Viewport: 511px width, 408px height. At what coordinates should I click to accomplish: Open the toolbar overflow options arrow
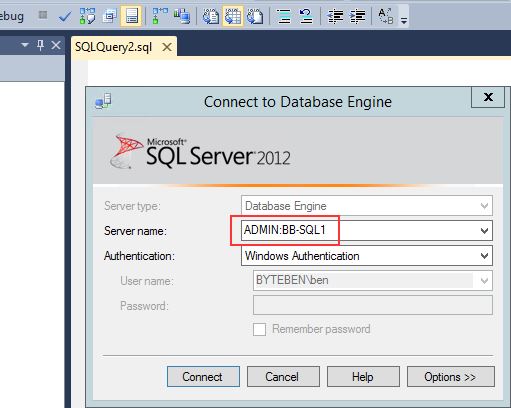click(404, 20)
